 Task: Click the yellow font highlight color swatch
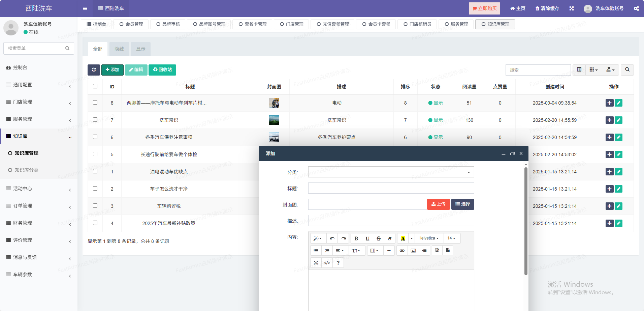pos(402,238)
